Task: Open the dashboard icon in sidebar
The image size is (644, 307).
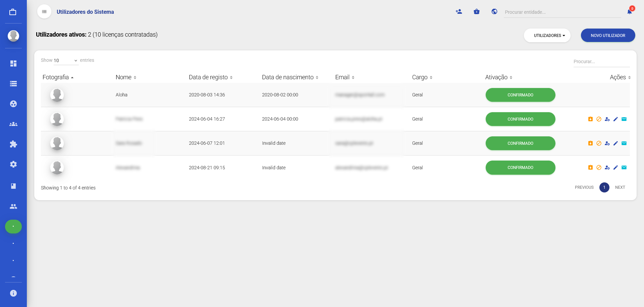Action: tap(13, 63)
